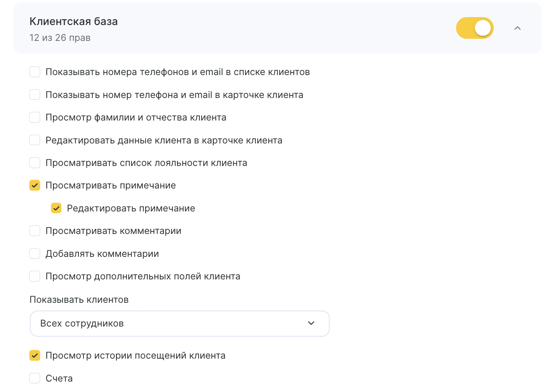Click the Клиентская база section header
Viewport: 545px width, 392px height.
[x=73, y=21]
